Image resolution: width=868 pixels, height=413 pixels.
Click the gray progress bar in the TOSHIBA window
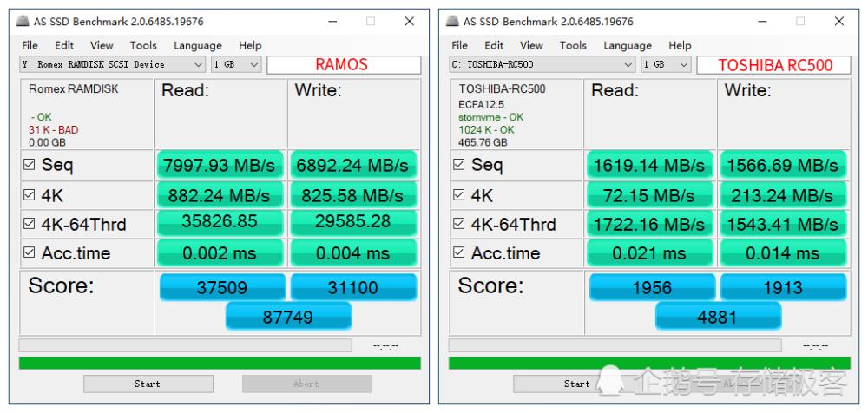click(615, 345)
